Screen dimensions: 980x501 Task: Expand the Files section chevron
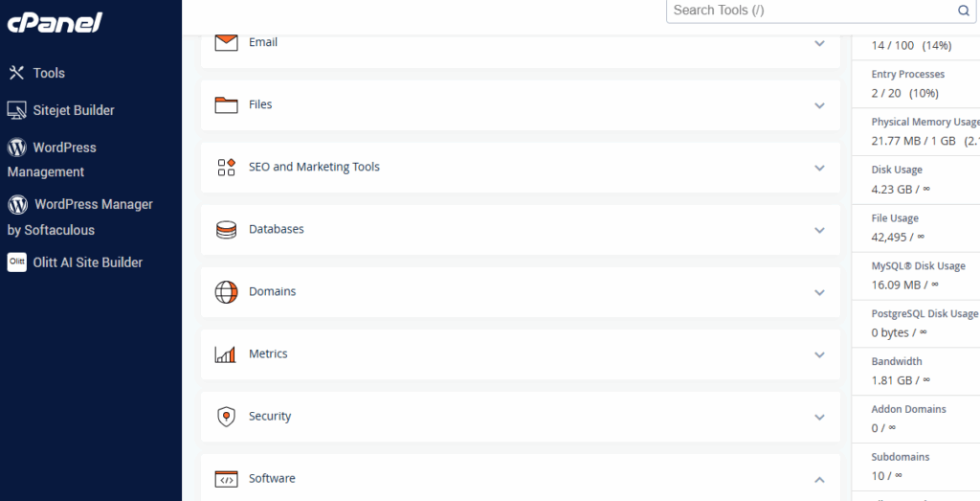pos(820,105)
